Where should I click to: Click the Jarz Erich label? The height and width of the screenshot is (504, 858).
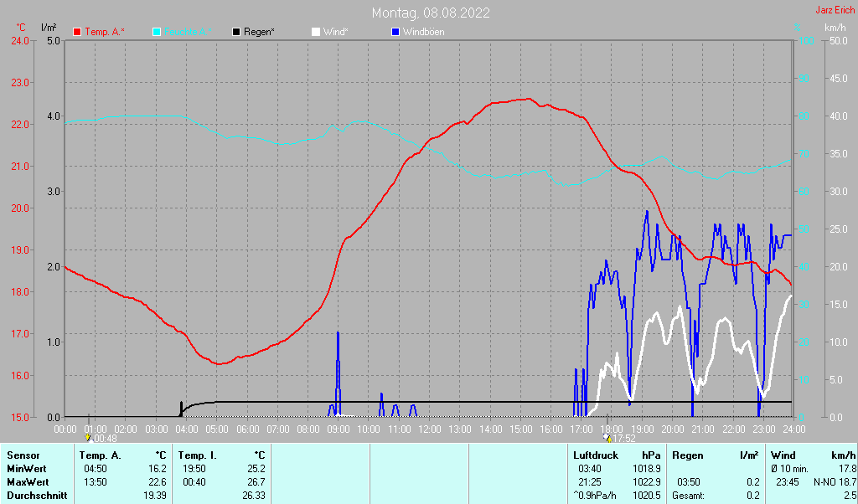pyautogui.click(x=835, y=11)
